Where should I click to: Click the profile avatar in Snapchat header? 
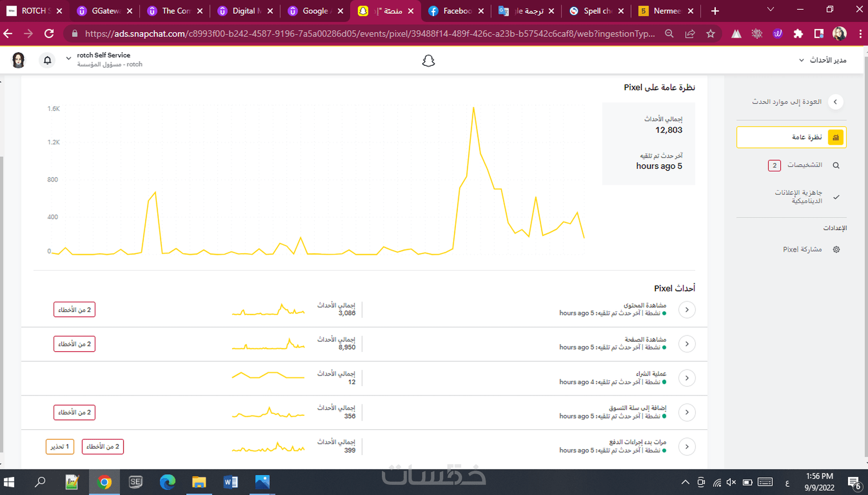click(x=19, y=60)
